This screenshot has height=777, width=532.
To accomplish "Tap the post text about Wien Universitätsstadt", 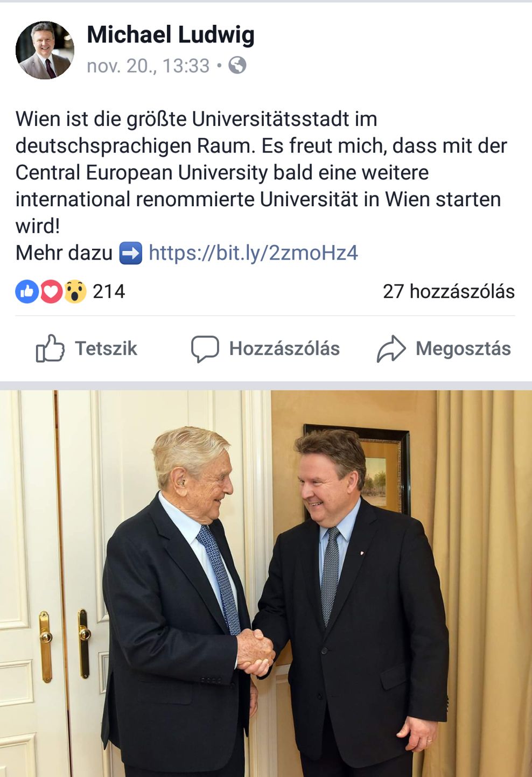I will tap(261, 172).
